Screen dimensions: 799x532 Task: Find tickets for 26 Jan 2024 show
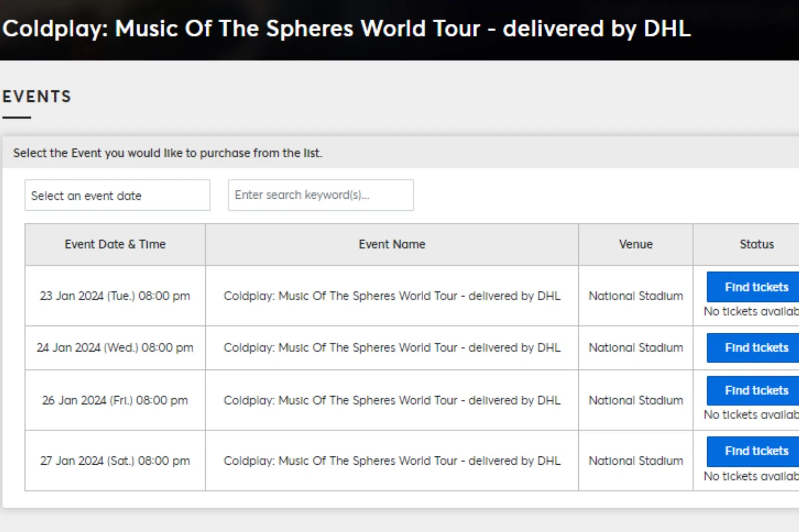pyautogui.click(x=756, y=390)
